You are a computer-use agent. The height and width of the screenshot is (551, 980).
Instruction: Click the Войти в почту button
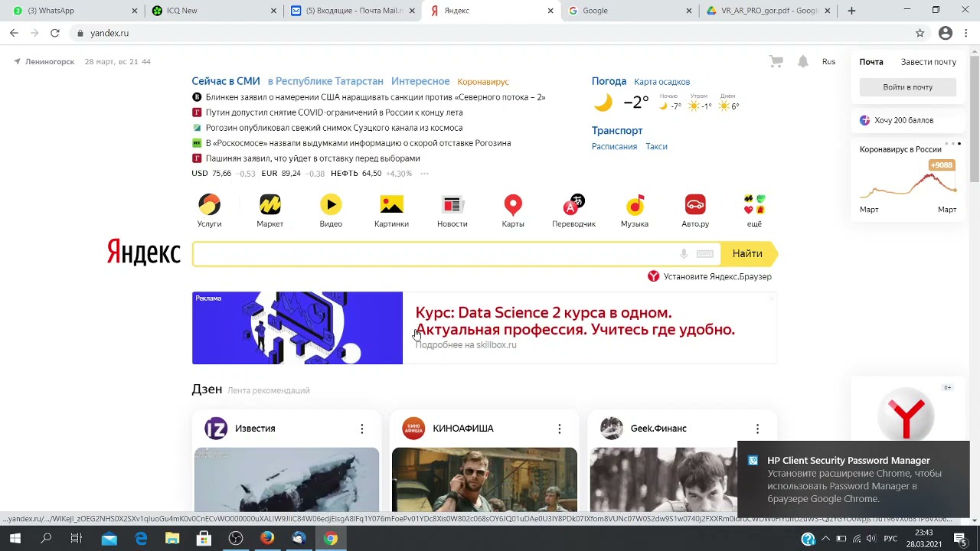pos(908,87)
